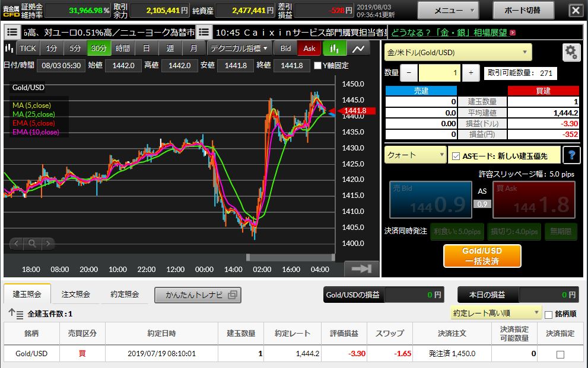This screenshot has width=588, height=368.
Task: Click Gold/USD 一括決済 button
Action: [482, 256]
